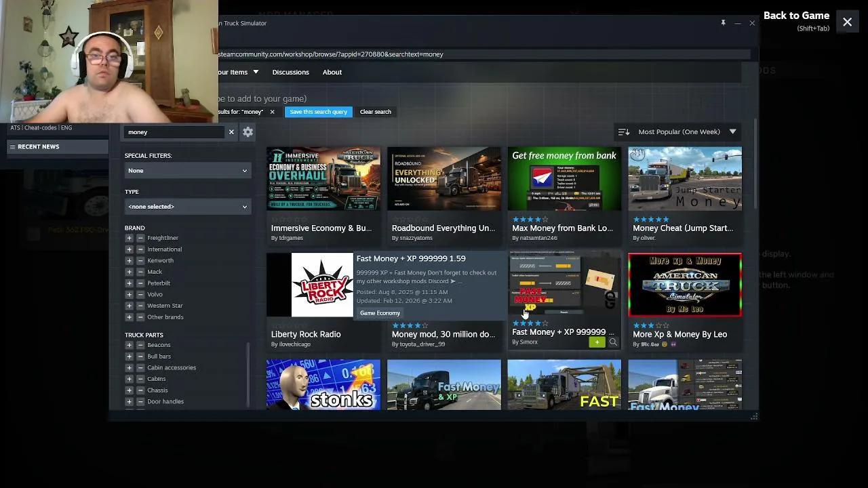Focus the steamcommunity.com URL address bar
Image resolution: width=868 pixels, height=488 pixels.
(x=483, y=54)
